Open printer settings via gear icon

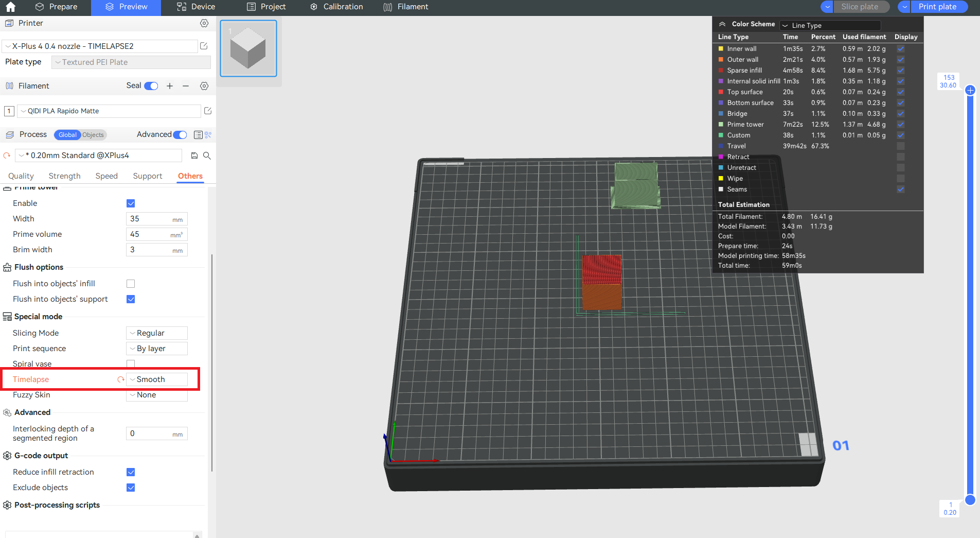pyautogui.click(x=204, y=23)
